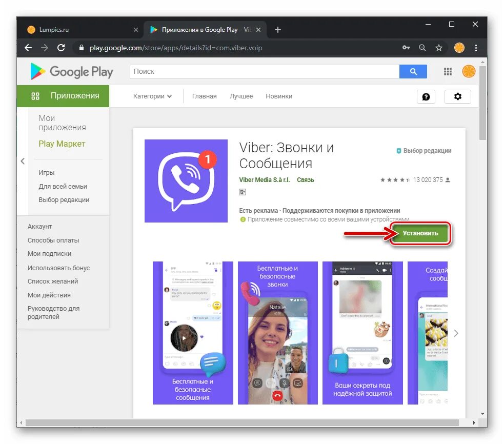Image resolution: width=504 pixels, height=444 pixels.
Task: Click the Поиск search input field
Action: point(265,71)
